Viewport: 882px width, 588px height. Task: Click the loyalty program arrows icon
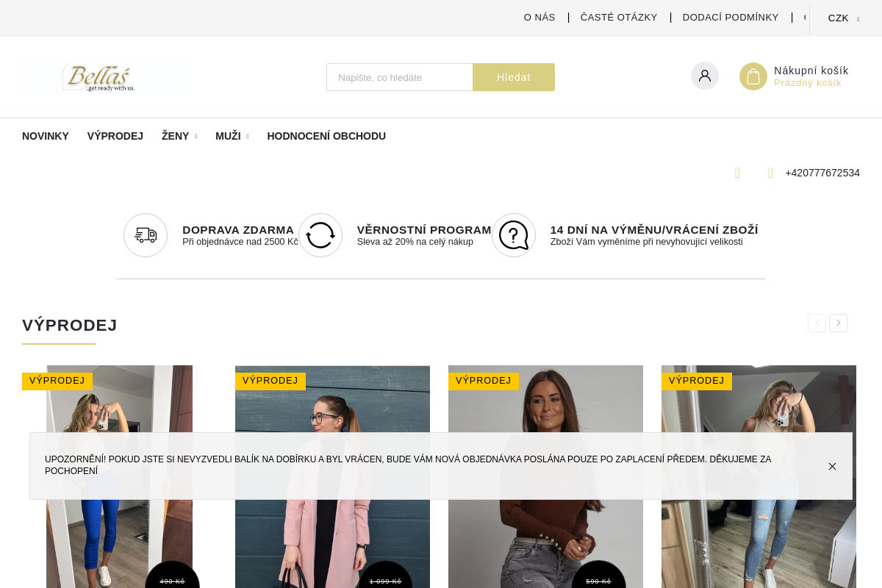click(320, 235)
